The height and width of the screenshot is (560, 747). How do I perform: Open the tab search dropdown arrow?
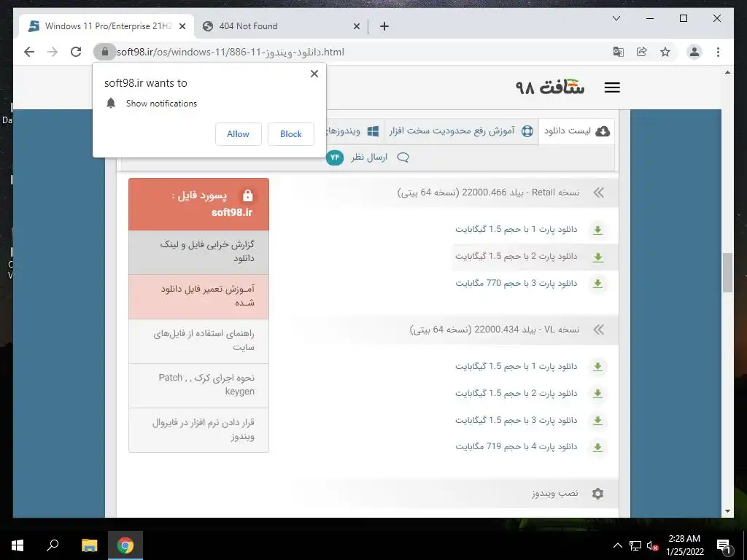pos(616,18)
